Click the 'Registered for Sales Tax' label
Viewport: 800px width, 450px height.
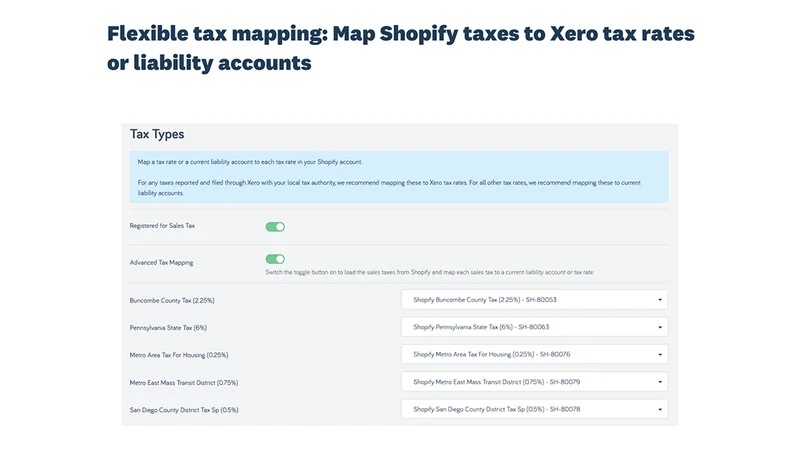[162, 226]
